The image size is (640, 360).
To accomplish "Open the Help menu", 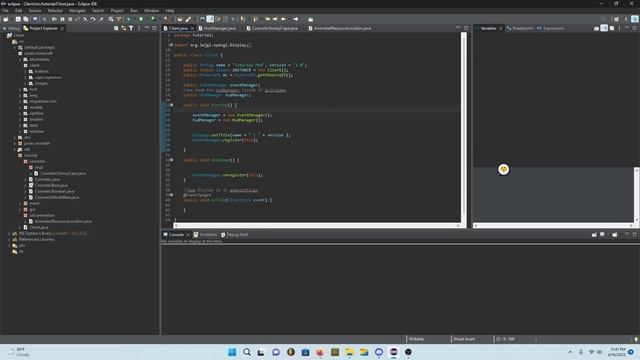I will click(x=170, y=11).
